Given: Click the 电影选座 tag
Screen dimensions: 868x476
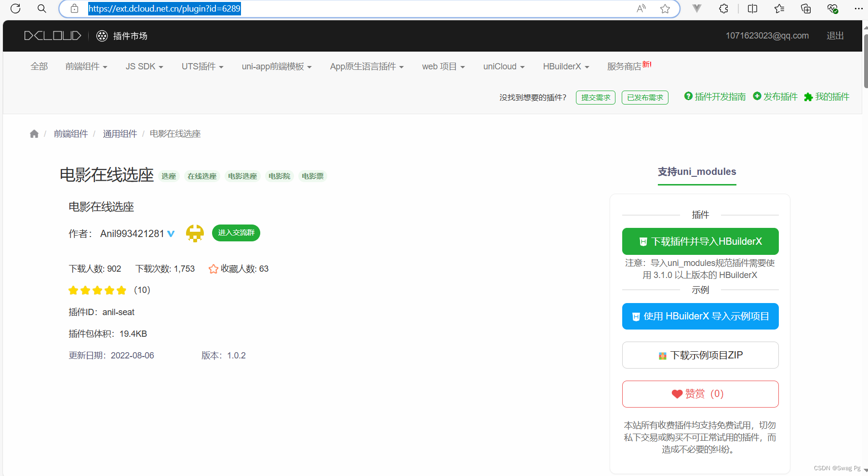Looking at the screenshot, I should tap(242, 176).
